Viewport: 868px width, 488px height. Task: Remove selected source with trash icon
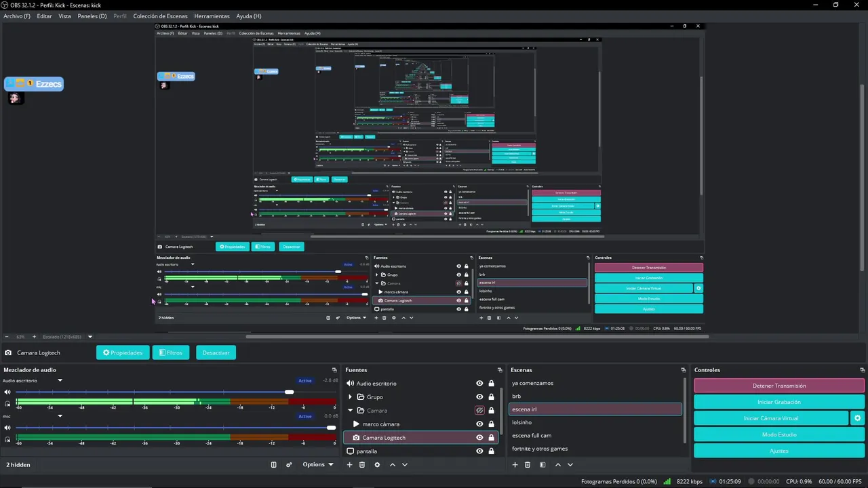362,465
